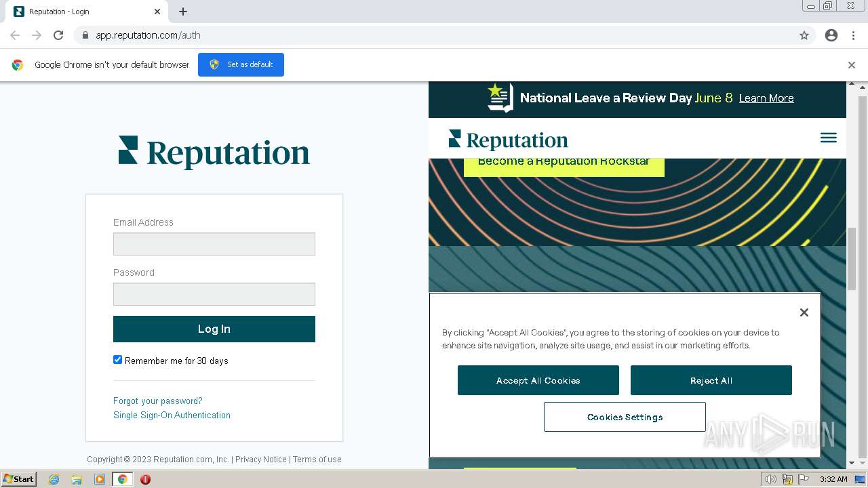This screenshot has height=488, width=868.
Task: Open File Explorer from taskbar
Action: coord(77,479)
